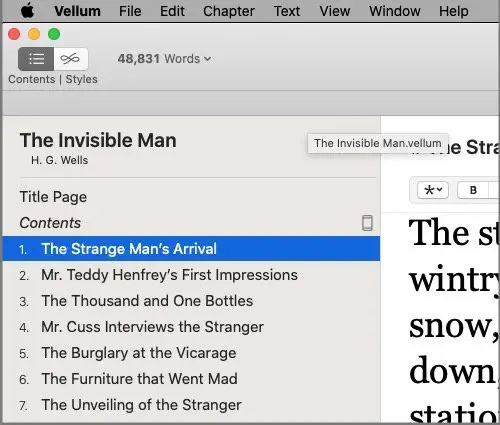Open the Apple menu

point(27,11)
